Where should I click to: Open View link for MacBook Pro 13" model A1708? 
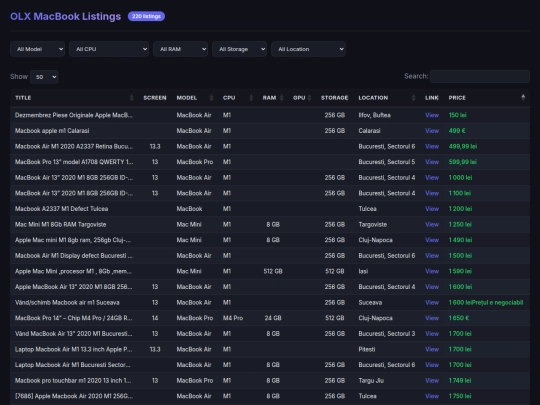432,162
